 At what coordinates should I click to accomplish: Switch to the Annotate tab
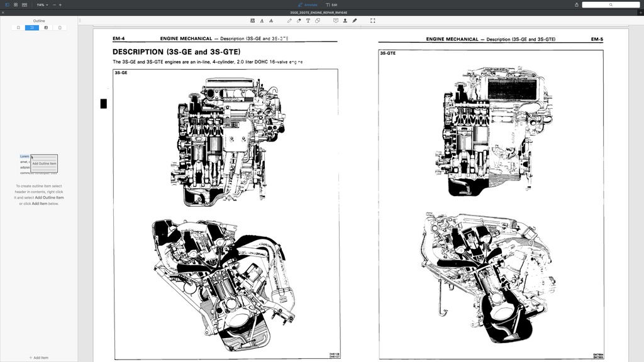(308, 5)
